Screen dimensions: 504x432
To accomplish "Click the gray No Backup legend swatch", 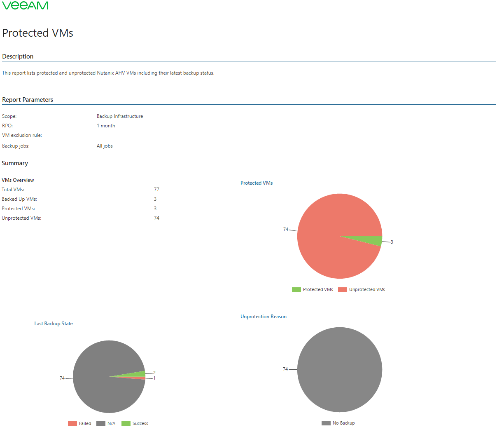I will pos(326,423).
